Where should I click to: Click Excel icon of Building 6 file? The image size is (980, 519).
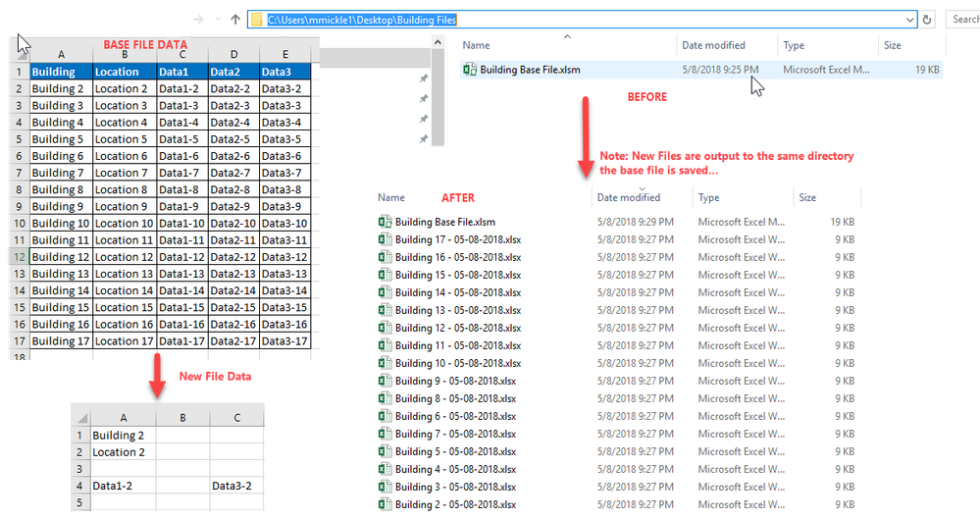click(x=385, y=416)
